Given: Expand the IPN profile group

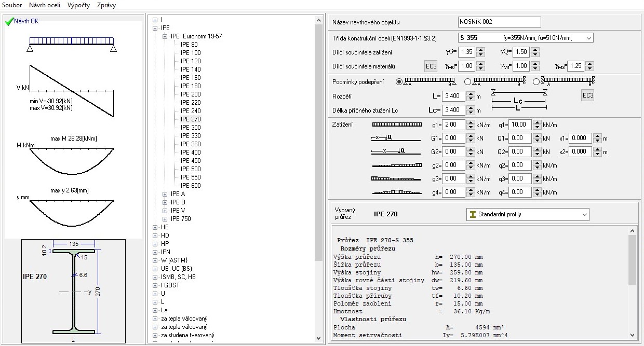Looking at the screenshot, I should pos(155,252).
